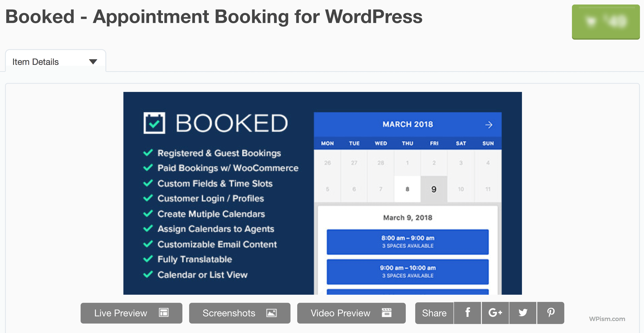Viewport: 644px width, 333px height.
Task: Share on Google Plus
Action: tap(495, 313)
